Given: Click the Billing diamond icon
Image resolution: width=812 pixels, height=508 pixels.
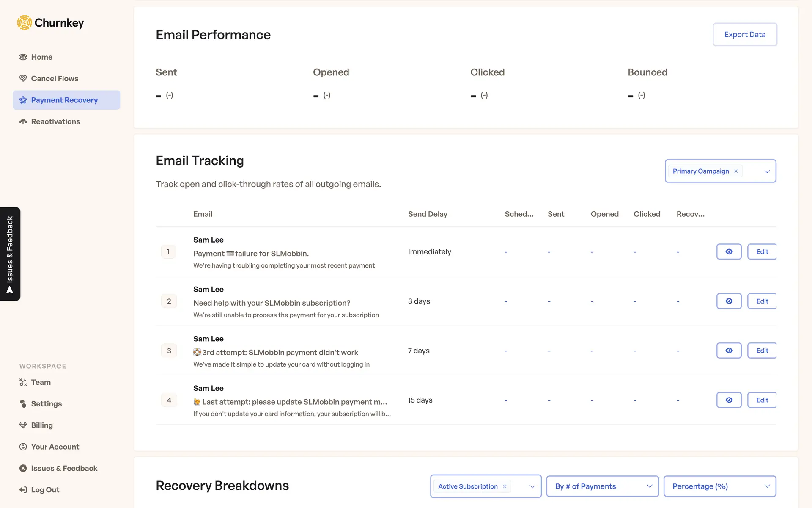Looking at the screenshot, I should pos(23,425).
